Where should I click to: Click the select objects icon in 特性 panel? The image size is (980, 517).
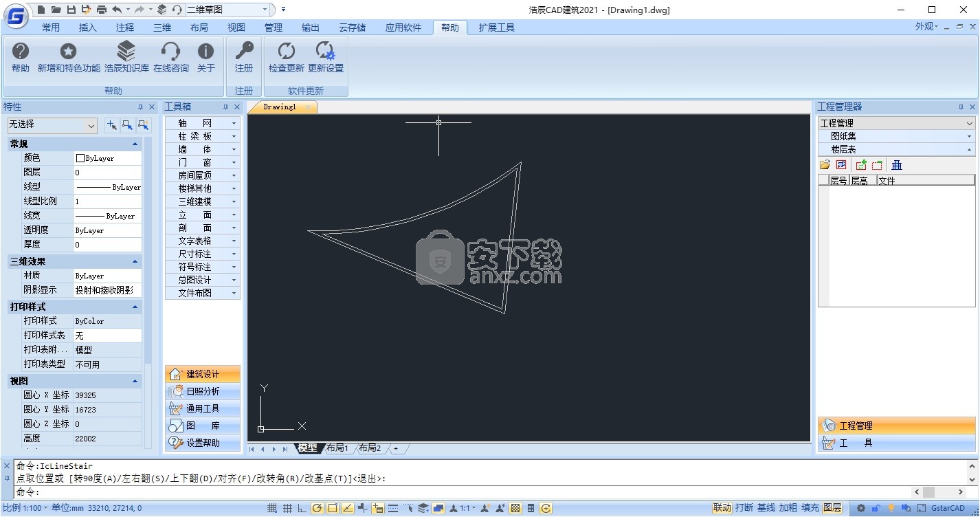click(127, 125)
